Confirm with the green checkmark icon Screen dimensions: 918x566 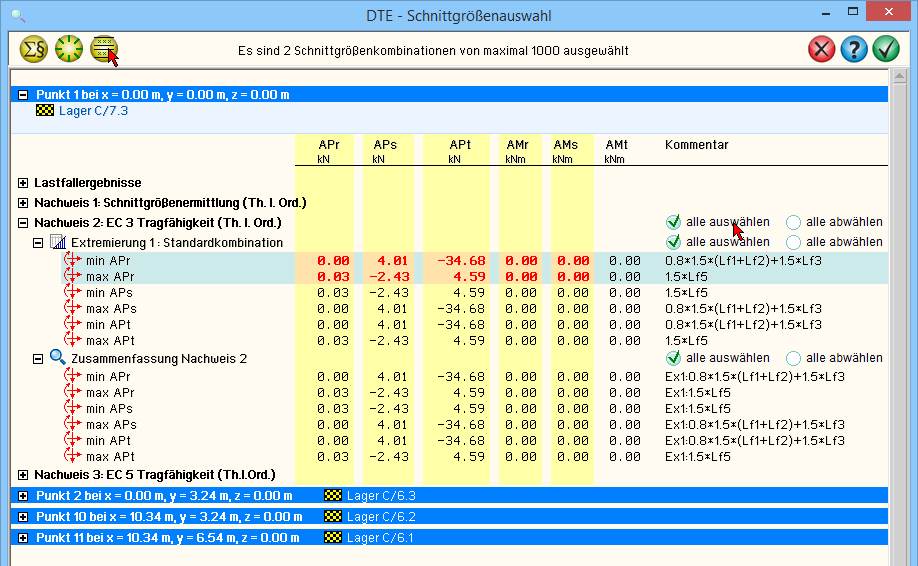pos(886,49)
